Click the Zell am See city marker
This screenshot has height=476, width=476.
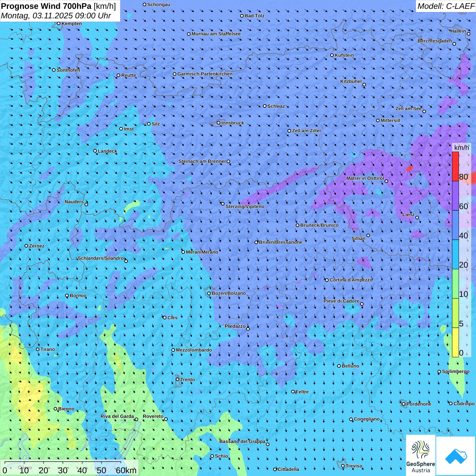click(424, 112)
